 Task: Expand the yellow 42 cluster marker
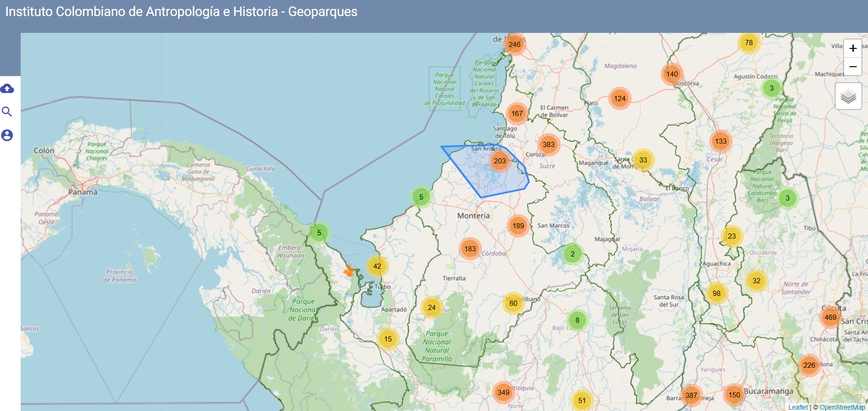[377, 266]
